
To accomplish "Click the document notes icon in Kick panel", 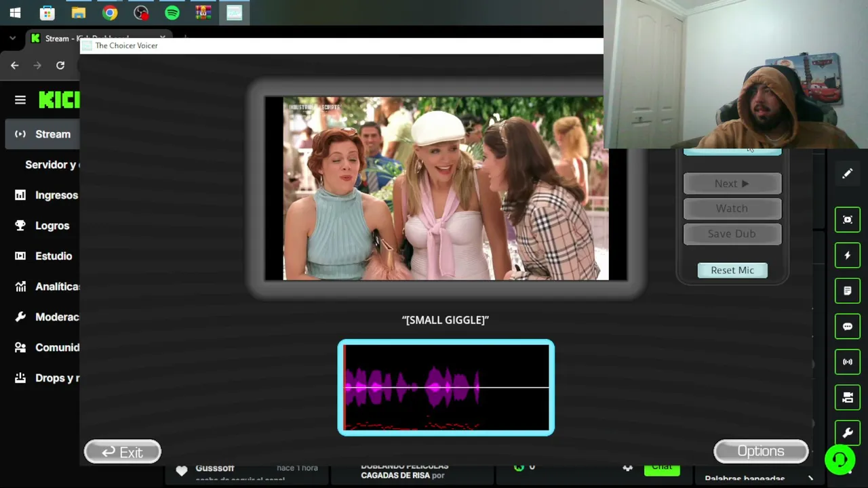I will 848,291.
